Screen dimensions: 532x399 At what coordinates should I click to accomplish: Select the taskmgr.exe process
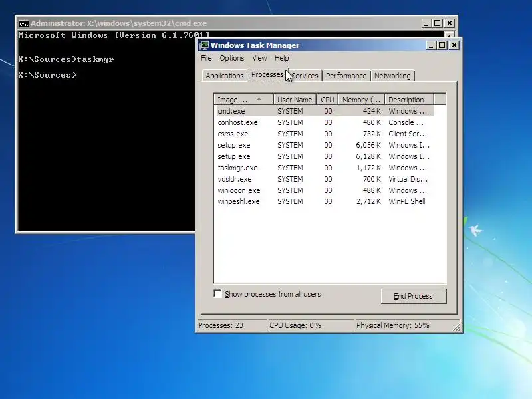(x=325, y=168)
